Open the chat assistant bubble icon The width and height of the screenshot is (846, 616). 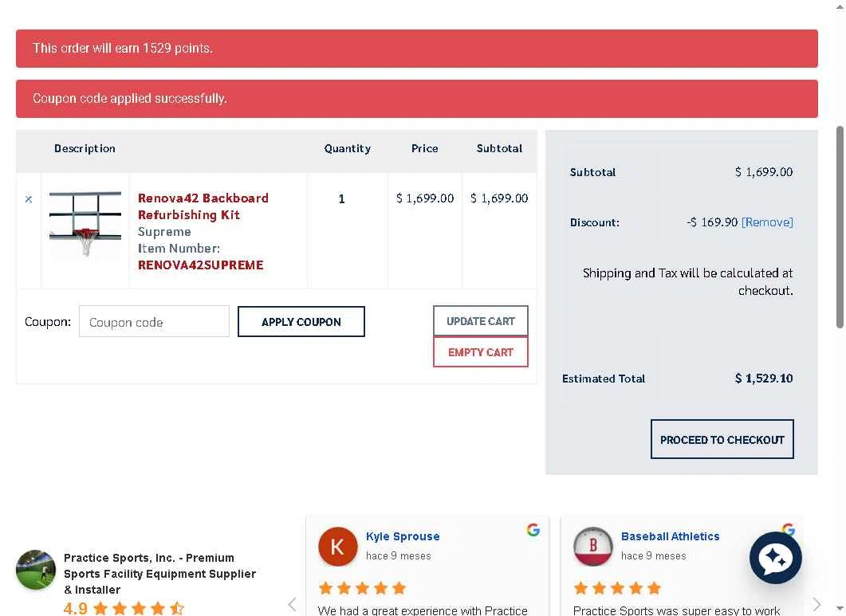click(x=775, y=558)
